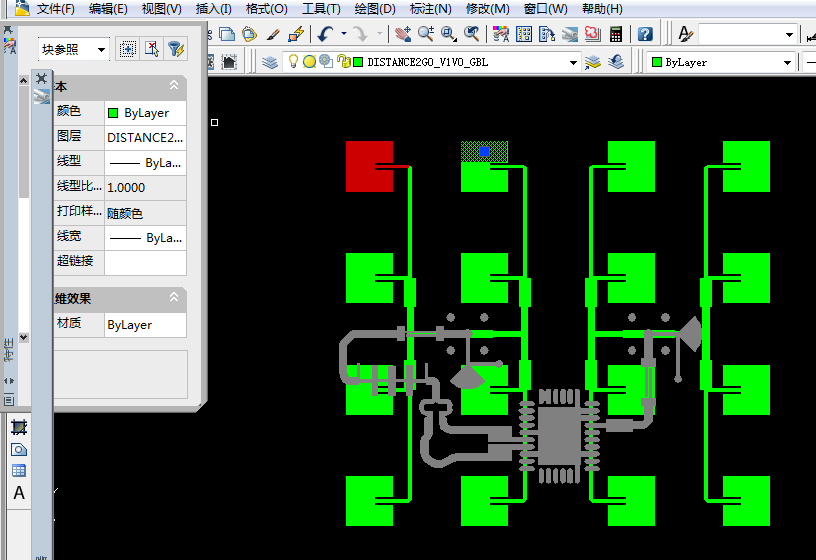Image resolution: width=816 pixels, height=560 pixels.
Task: Toggle layer on/off lightbulb icon
Action: [x=293, y=61]
